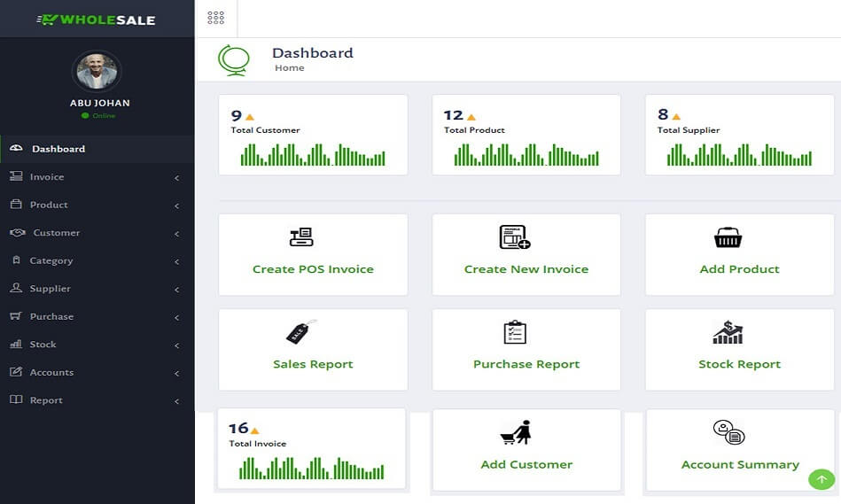Open the Account Summary link

point(740,464)
